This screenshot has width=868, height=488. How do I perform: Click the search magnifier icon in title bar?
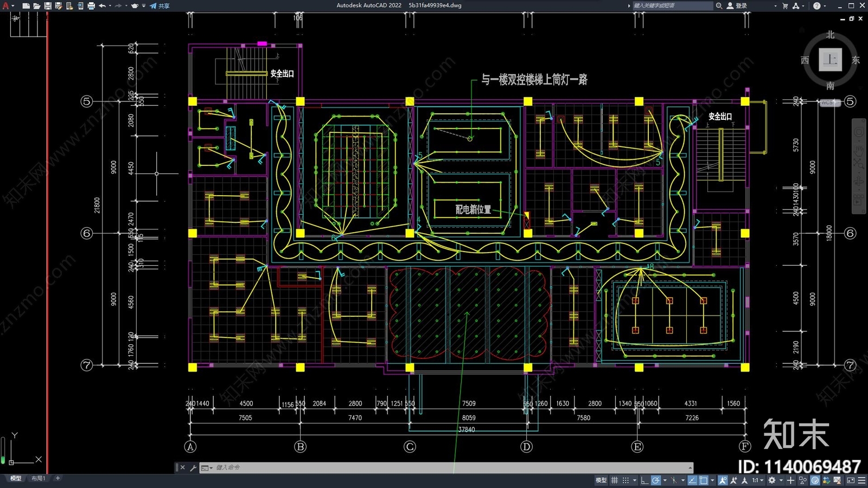pos(719,5)
